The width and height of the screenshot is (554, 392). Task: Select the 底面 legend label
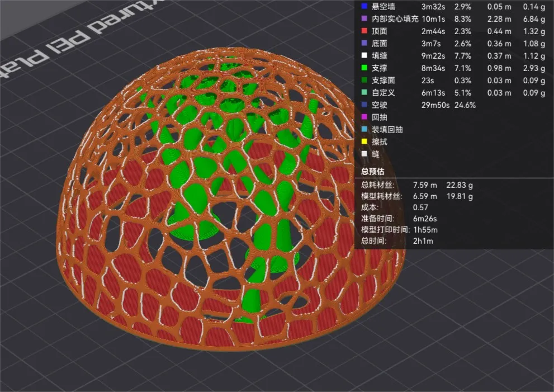pos(380,44)
